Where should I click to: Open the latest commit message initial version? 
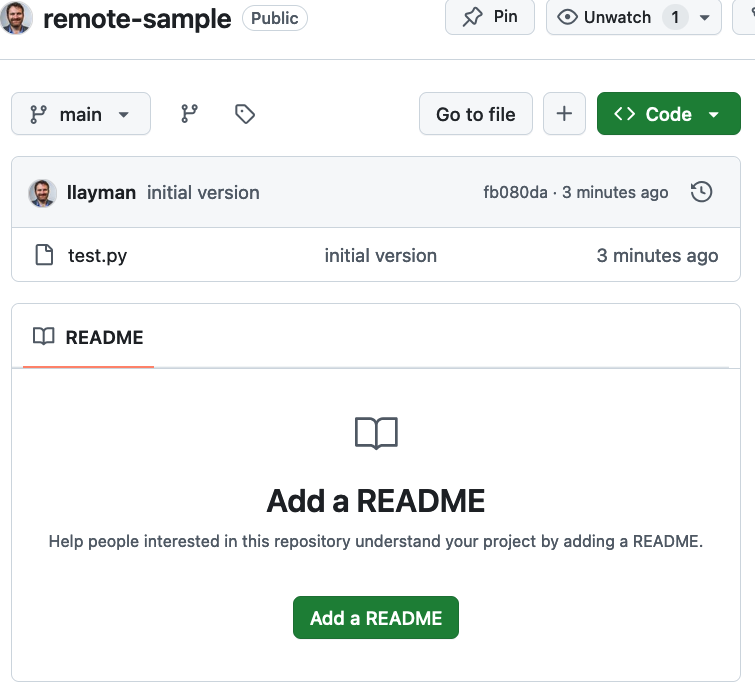coord(203,193)
